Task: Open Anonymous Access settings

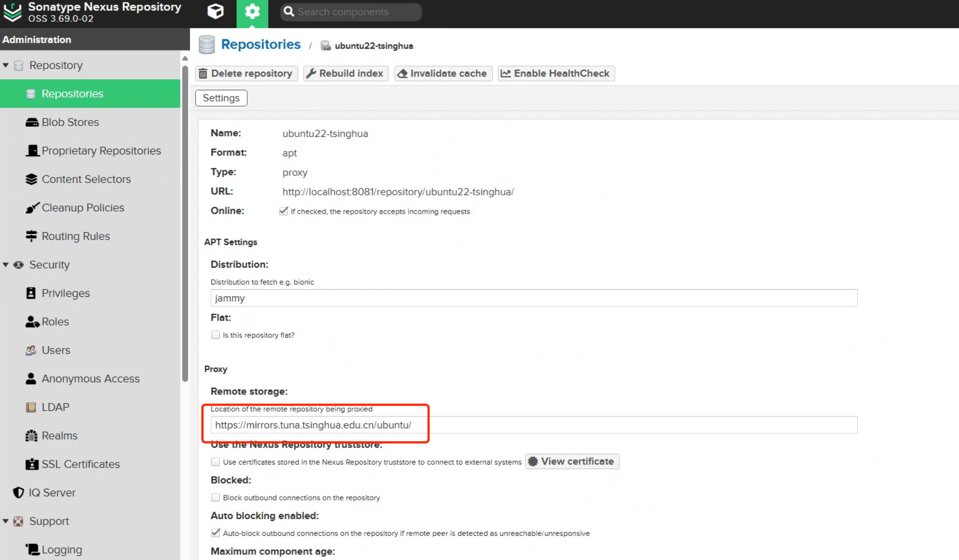Action: pos(91,379)
